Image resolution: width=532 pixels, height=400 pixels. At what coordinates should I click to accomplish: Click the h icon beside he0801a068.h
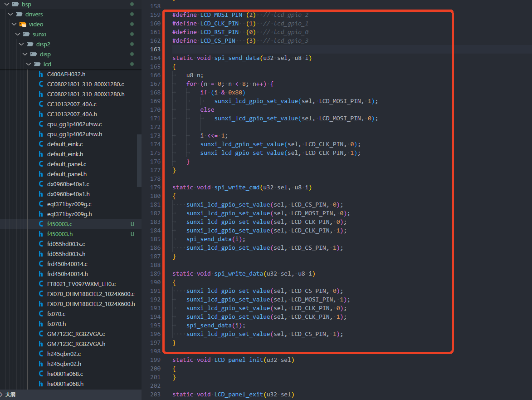coord(41,384)
